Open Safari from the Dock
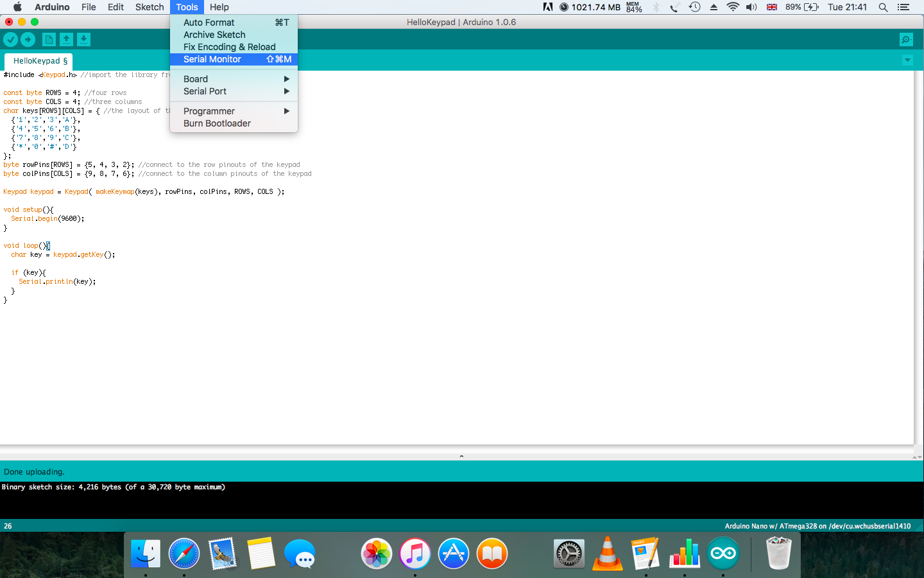This screenshot has height=578, width=924. click(x=184, y=553)
